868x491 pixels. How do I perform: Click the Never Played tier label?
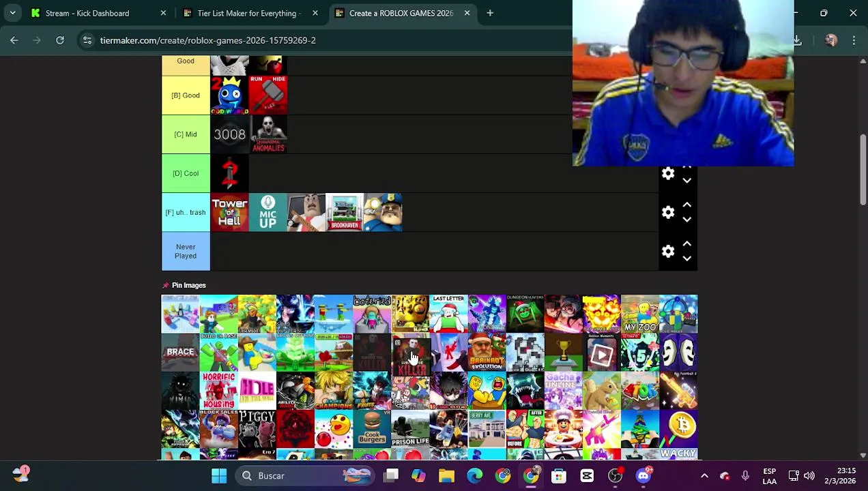(186, 251)
